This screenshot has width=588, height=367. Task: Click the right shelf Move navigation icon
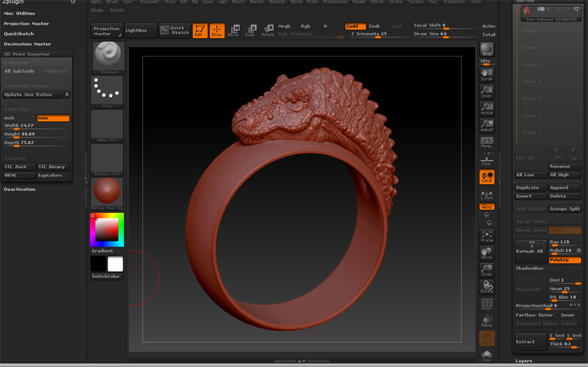pos(487,253)
